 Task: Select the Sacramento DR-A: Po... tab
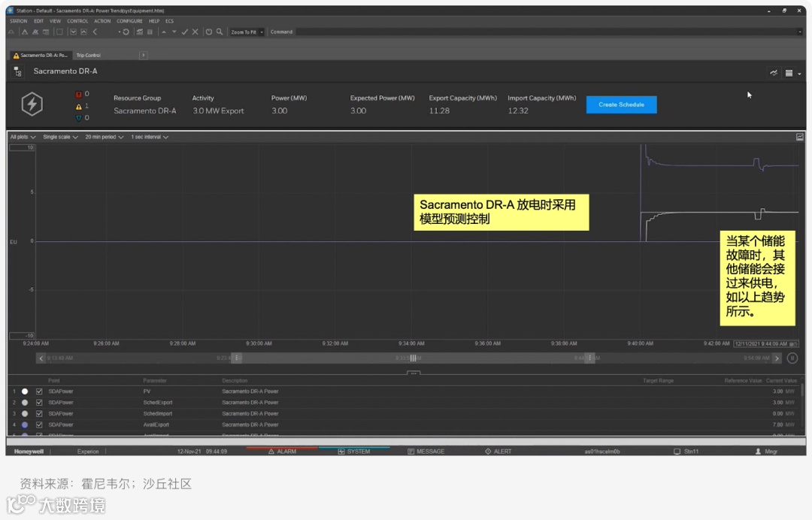point(40,56)
